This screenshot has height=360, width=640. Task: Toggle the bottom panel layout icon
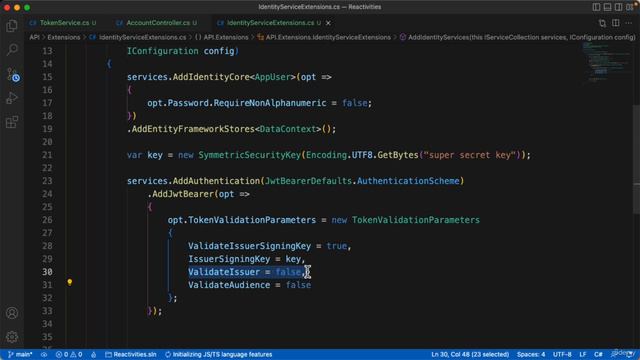pos(607,7)
